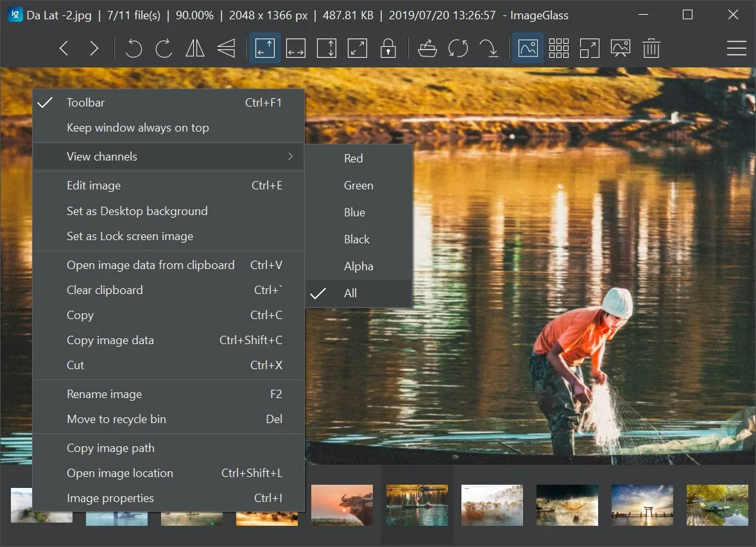Viewport: 756px width, 547px height.
Task: Click the refresh image icon
Action: pos(458,49)
